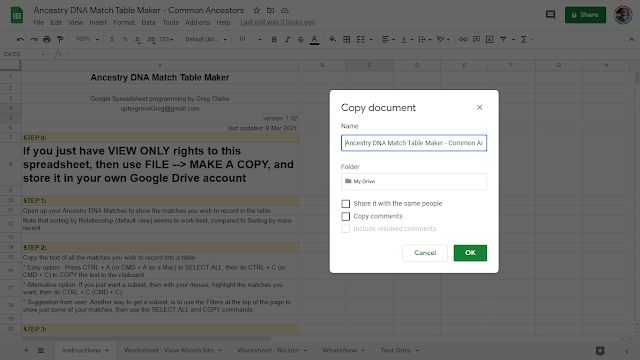Toggle italic formatting
The image size is (640, 360).
pos(287,40)
